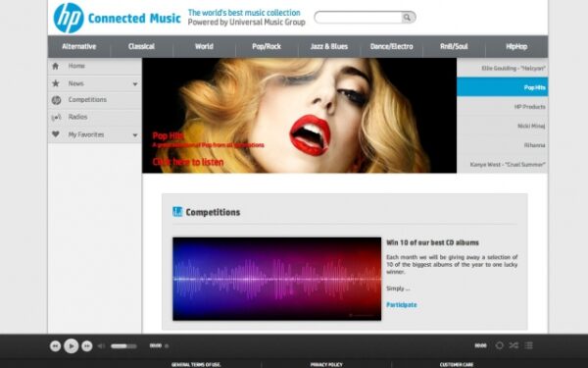Viewport: 588px width, 368px height.
Task: Start playback with the play button
Action: (x=72, y=345)
